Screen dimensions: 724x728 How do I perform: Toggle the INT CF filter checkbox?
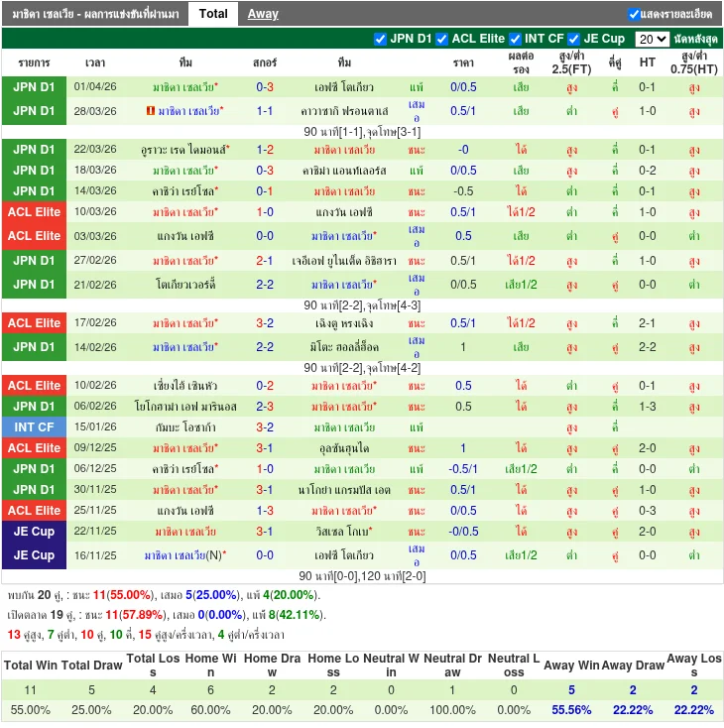pyautogui.click(x=515, y=39)
